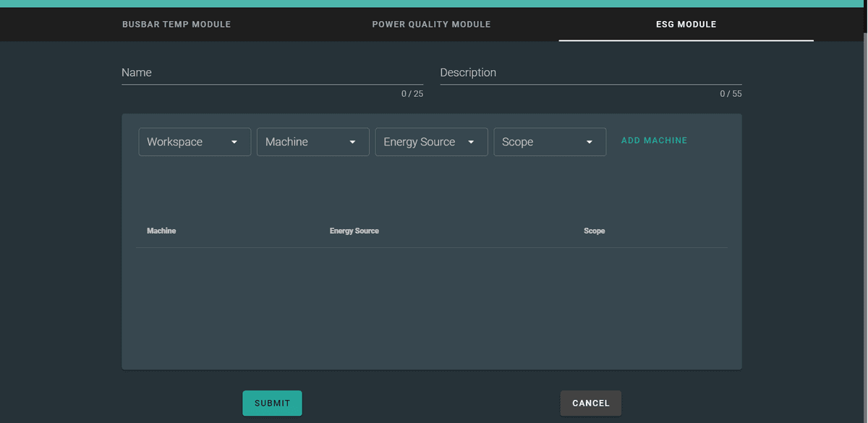Click the Machine dropdown caret
Viewport: 868px width, 423px height.
(x=353, y=142)
